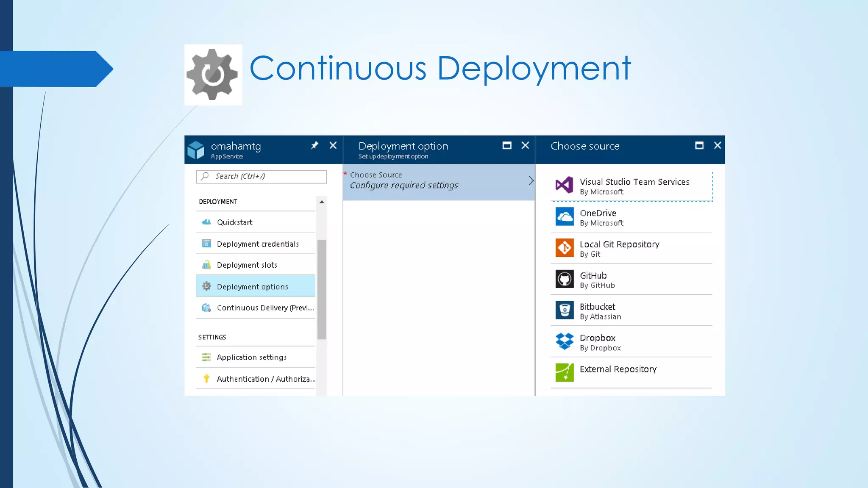Click the Dropbox logo icon
The width and height of the screenshot is (868, 488).
565,341
